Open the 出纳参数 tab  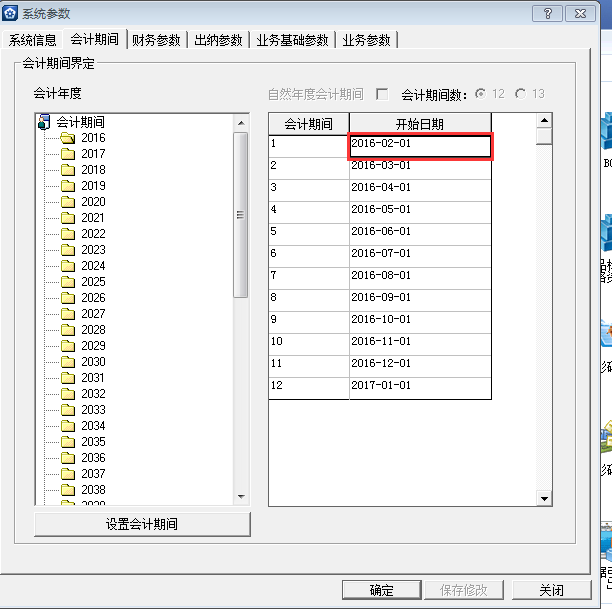coord(218,40)
